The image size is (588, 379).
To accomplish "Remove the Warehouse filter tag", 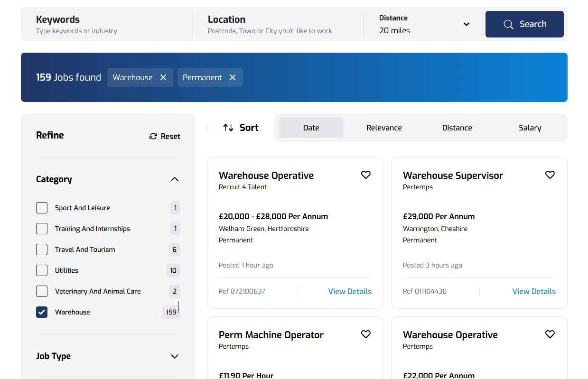I will click(163, 77).
